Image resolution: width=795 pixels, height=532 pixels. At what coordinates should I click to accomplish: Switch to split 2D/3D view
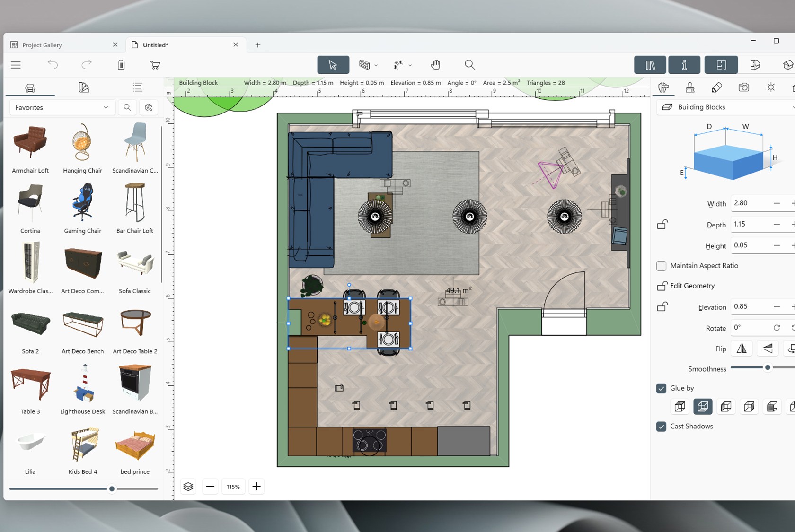click(755, 65)
